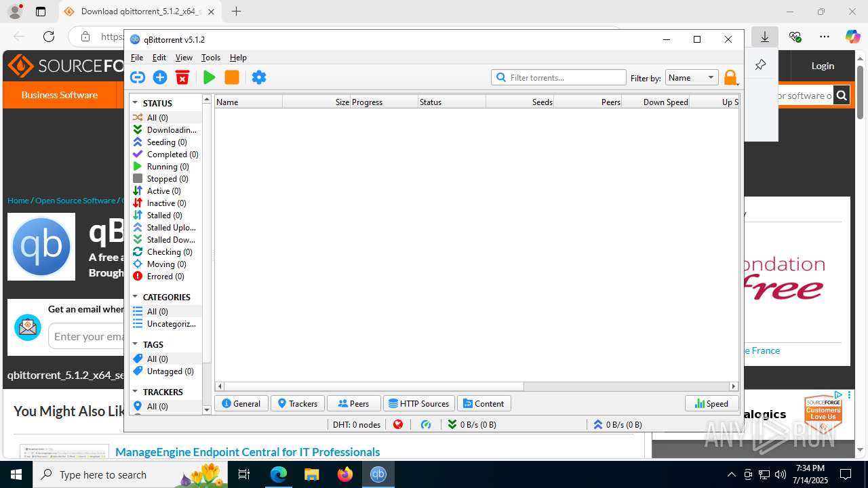Select All (0) under the Categories section
868x488 pixels.
[x=166, y=311]
